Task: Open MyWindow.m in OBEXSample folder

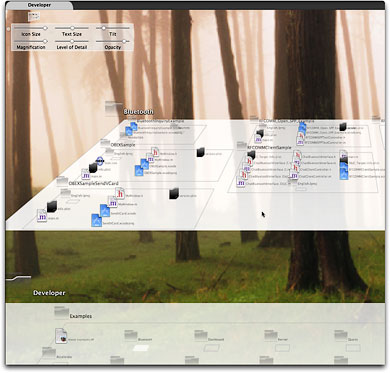Action: [150, 158]
